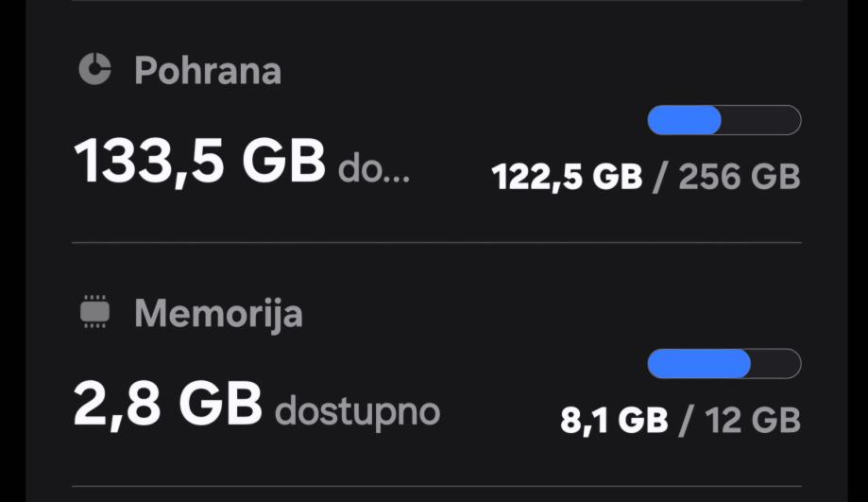The image size is (868, 502).
Task: Open the Pohrana heading label
Action: coord(208,71)
